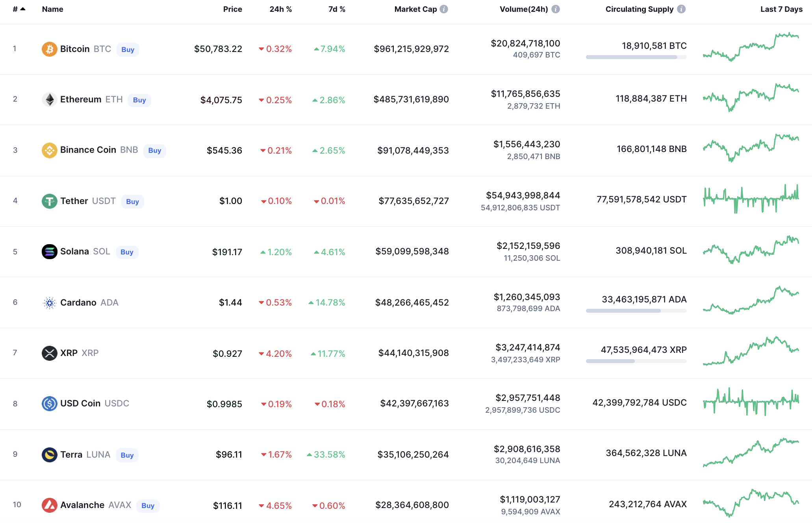Click the XRP black logo icon
The image size is (812, 523).
click(x=49, y=353)
